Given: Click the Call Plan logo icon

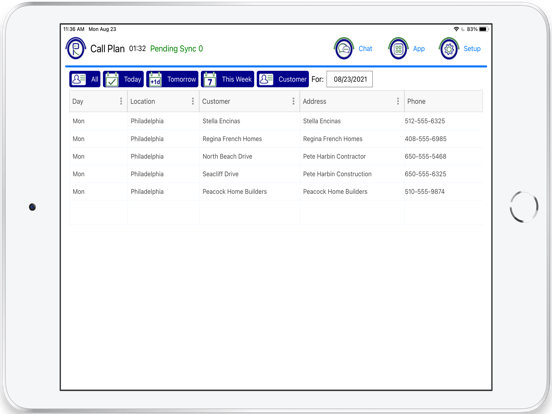Looking at the screenshot, I should (76, 48).
